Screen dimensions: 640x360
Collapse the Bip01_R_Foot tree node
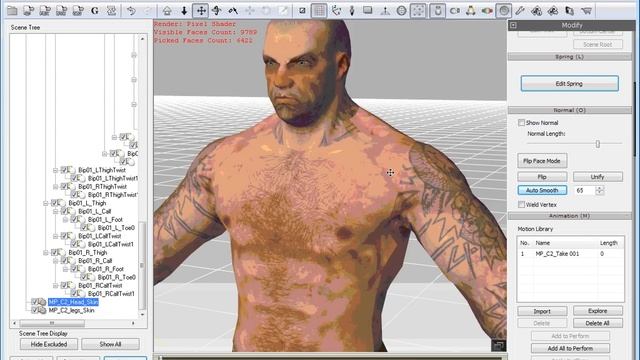65,269
